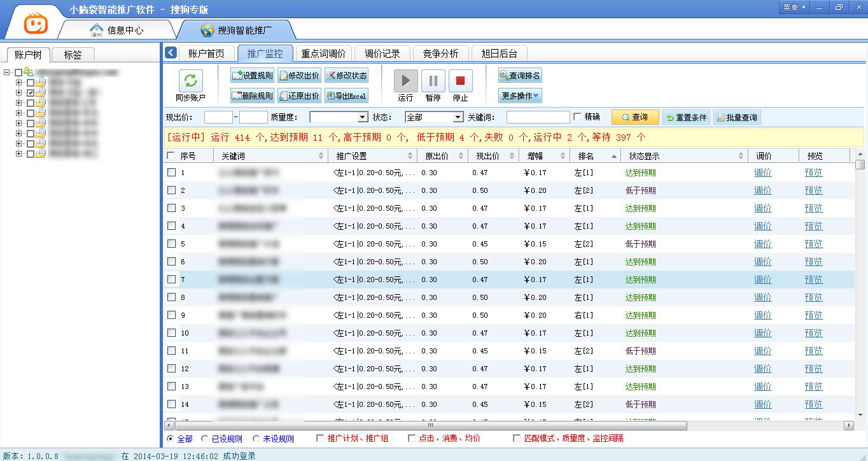Image resolution: width=868 pixels, height=461 pixels.
Task: Collapse the sidebar with the blue arrow icon
Action: point(171,53)
